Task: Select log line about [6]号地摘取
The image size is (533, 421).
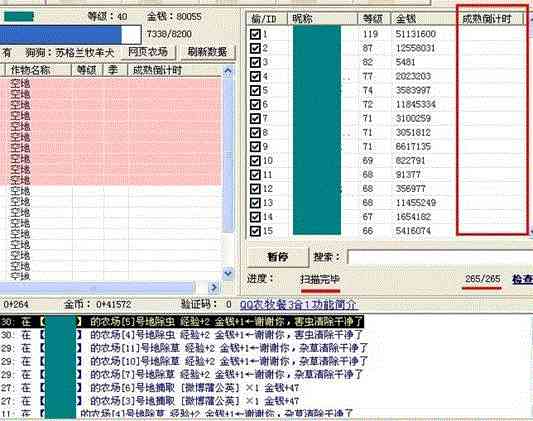Action: click(x=150, y=388)
